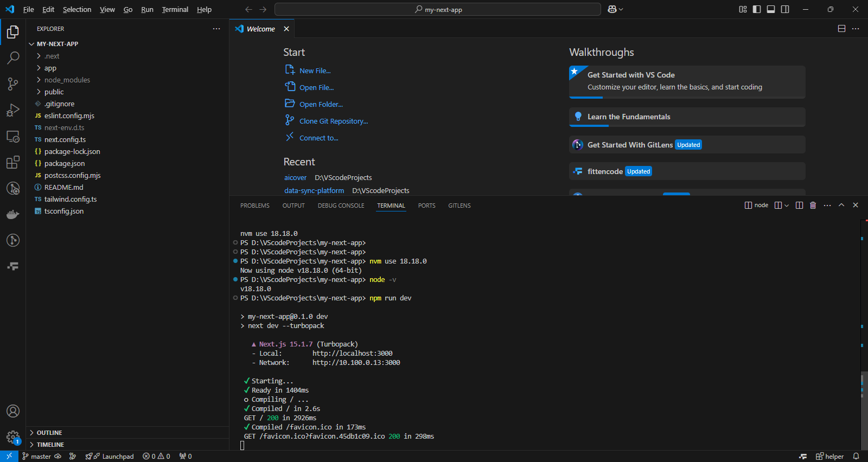Click the my-next-app command center search box
The width and height of the screenshot is (868, 462).
[437, 9]
